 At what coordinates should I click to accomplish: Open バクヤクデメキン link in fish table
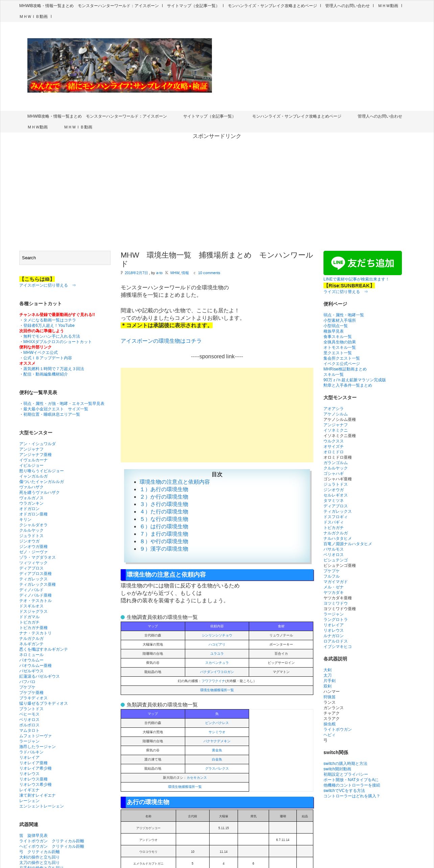point(217,741)
